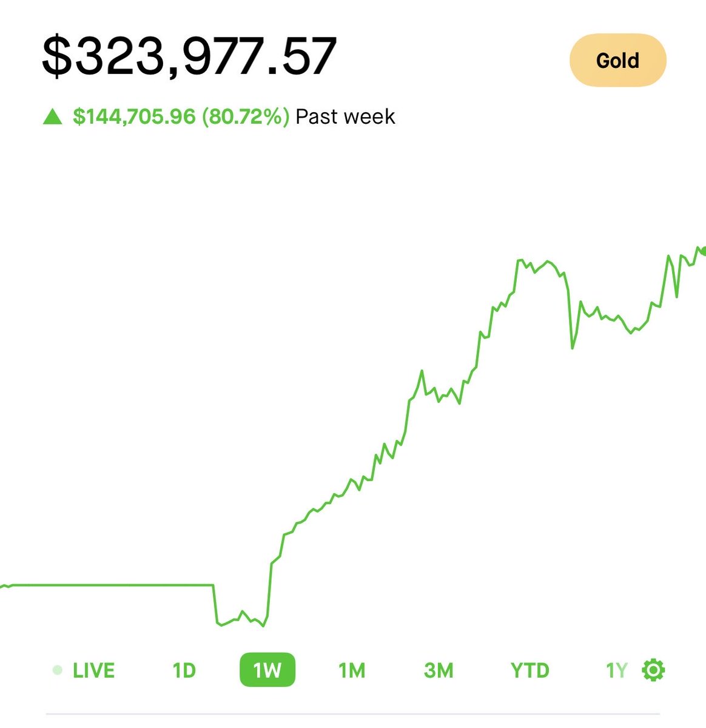Click the steep jump right after the lowest dip

269,588
